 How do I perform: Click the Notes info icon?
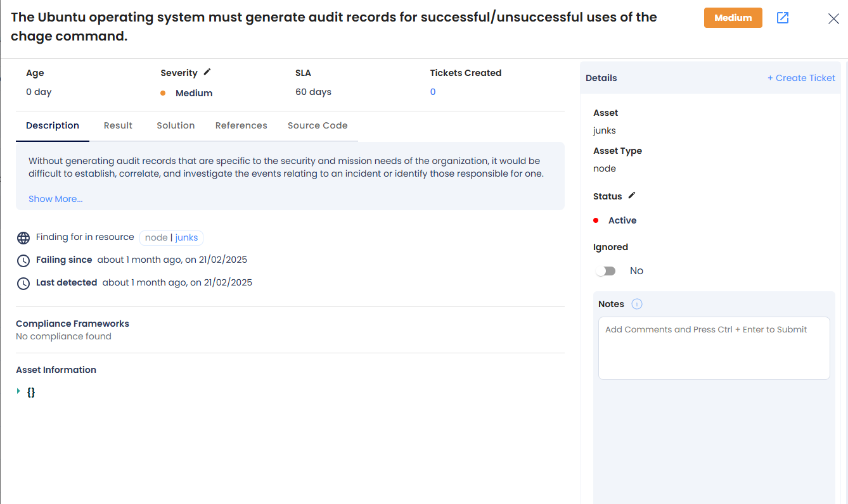(x=637, y=304)
